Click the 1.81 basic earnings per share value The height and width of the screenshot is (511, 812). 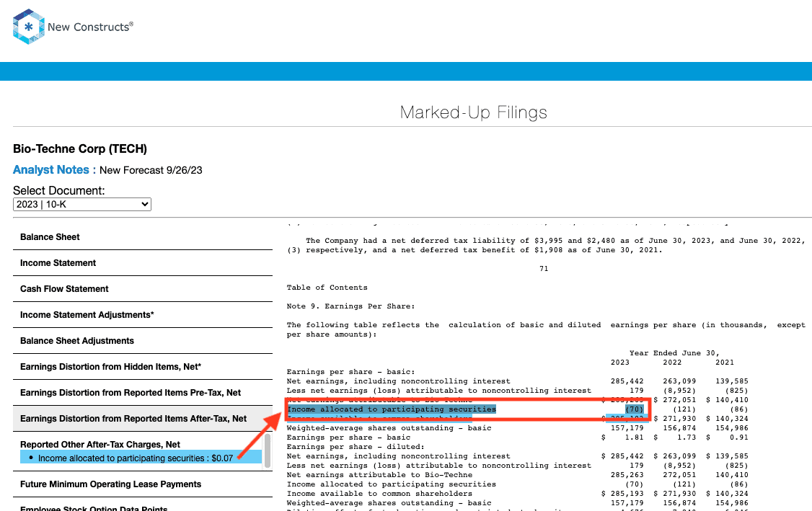coord(635,437)
